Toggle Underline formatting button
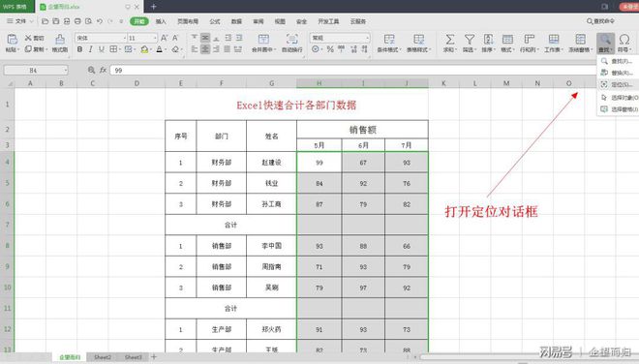The height and width of the screenshot is (364, 639). click(101, 49)
